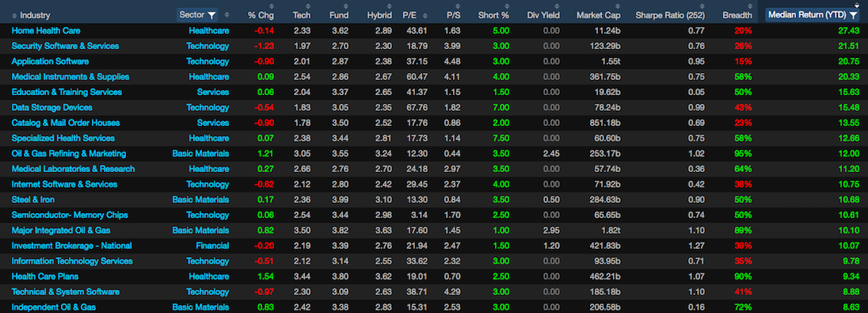
Task: Click Healthcare sector in Health Care Plans row
Action: tap(209, 276)
